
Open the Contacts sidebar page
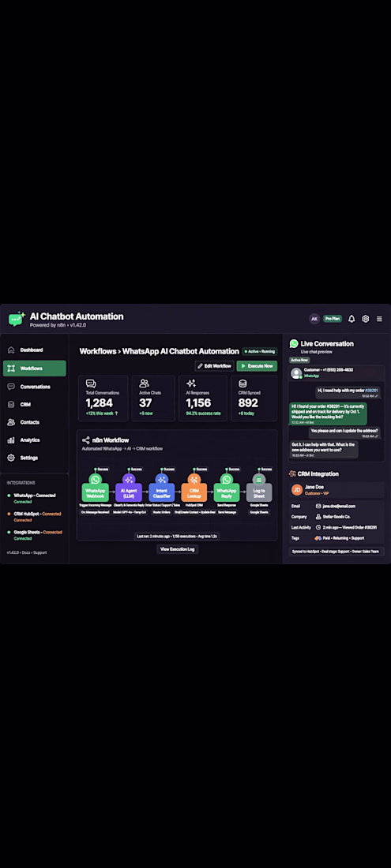[x=34, y=422]
